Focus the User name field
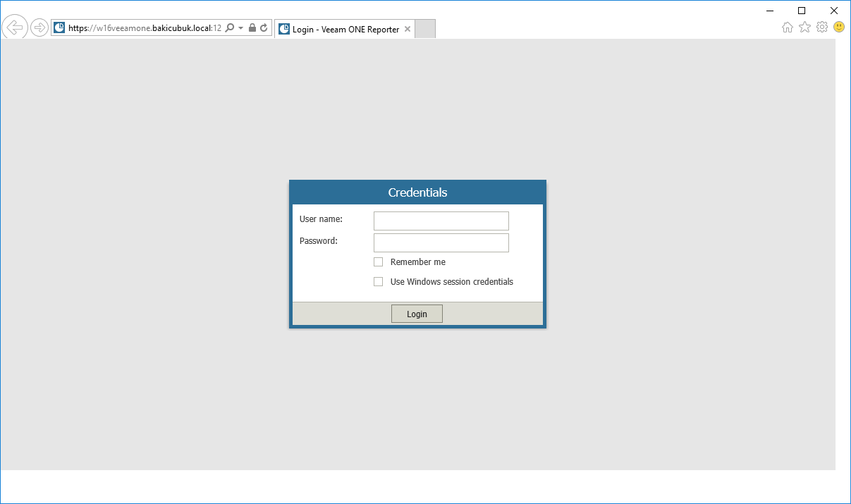851x504 pixels. click(441, 221)
